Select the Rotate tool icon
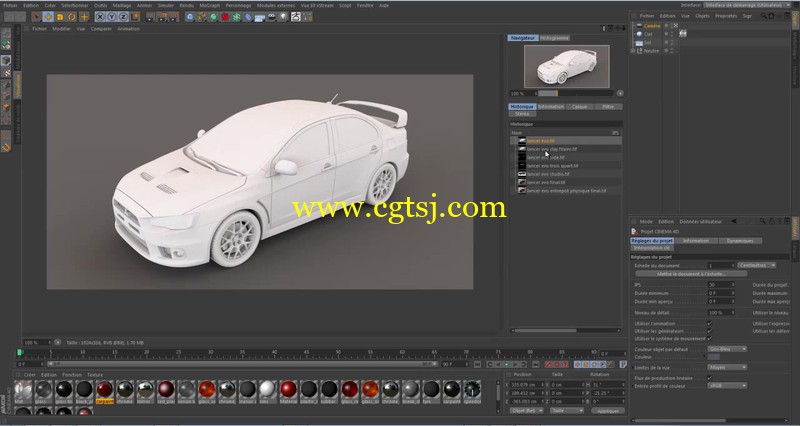This screenshot has width=800, height=426. [x=72, y=17]
